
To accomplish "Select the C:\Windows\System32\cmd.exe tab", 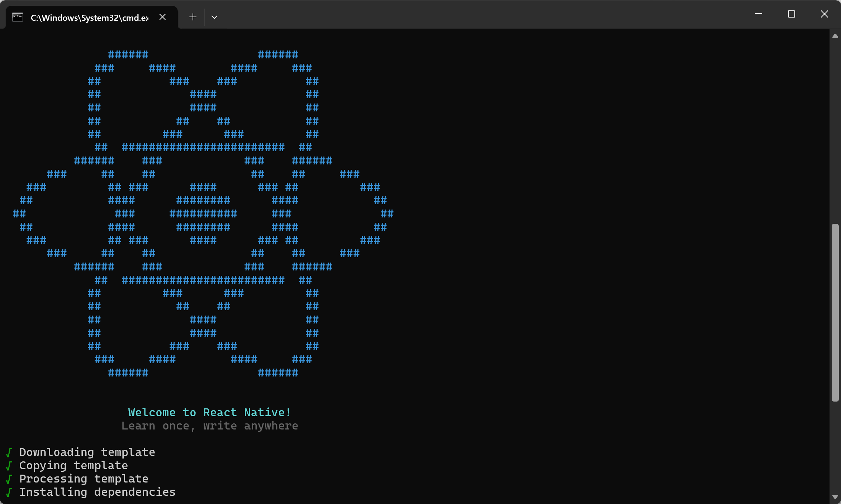I will click(x=90, y=18).
